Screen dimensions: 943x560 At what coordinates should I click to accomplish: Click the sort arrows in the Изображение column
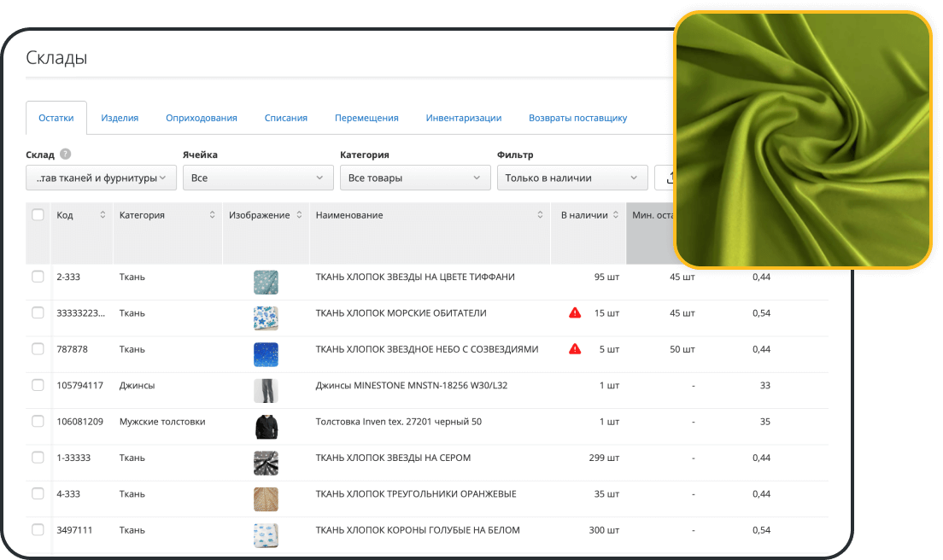(x=299, y=215)
